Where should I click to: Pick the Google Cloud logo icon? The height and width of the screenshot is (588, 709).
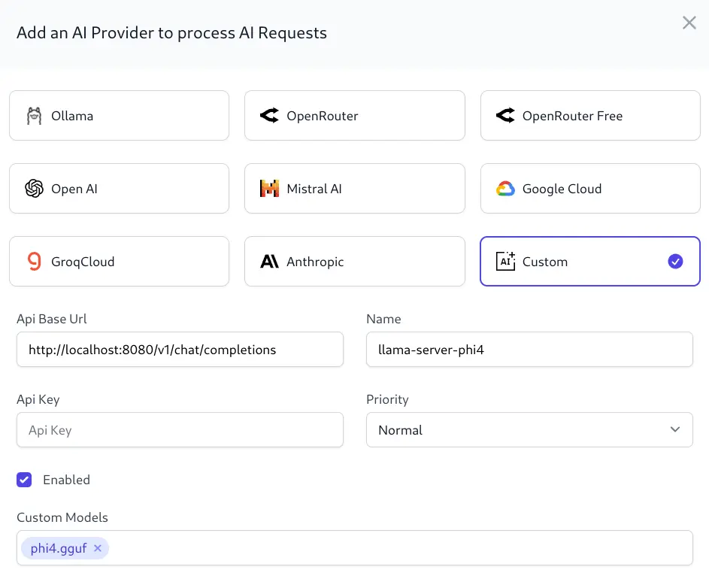click(x=505, y=189)
